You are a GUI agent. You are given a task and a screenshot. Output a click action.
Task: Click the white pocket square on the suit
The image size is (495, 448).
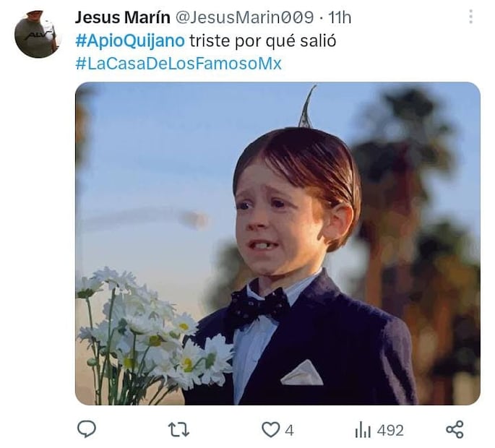(302, 374)
